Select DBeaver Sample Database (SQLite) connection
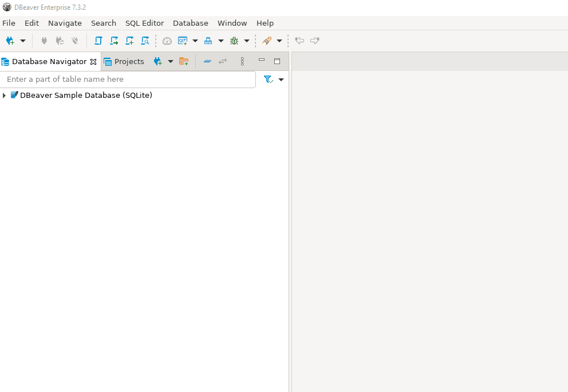Viewport: 568px width, 392px height. (x=86, y=95)
